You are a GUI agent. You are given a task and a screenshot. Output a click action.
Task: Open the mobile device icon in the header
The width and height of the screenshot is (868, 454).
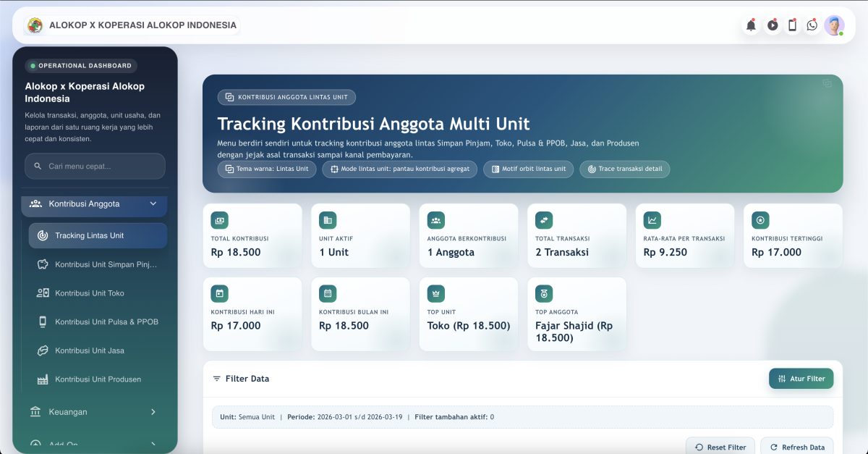pos(792,25)
